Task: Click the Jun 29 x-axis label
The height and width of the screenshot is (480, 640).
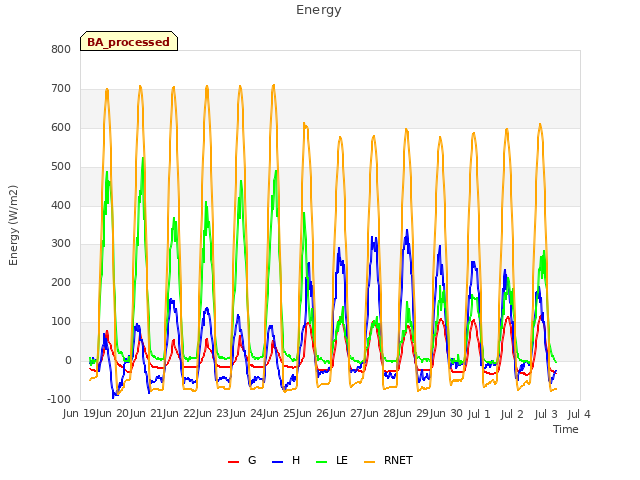Action: coord(413,414)
